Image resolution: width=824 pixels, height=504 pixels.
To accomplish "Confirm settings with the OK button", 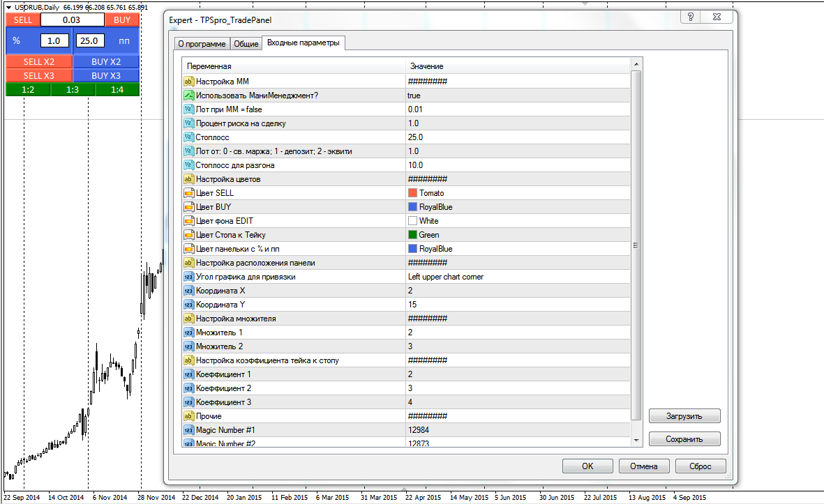I will 587,466.
